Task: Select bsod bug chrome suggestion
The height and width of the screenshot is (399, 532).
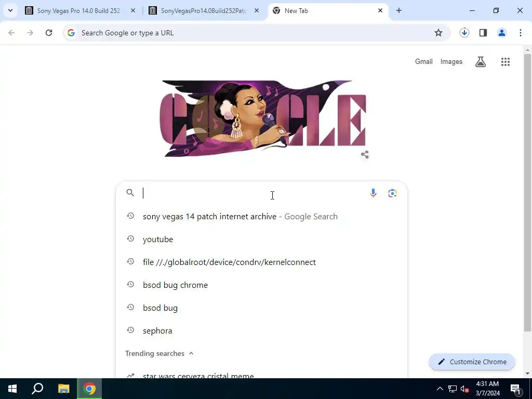Action: coord(261,285)
